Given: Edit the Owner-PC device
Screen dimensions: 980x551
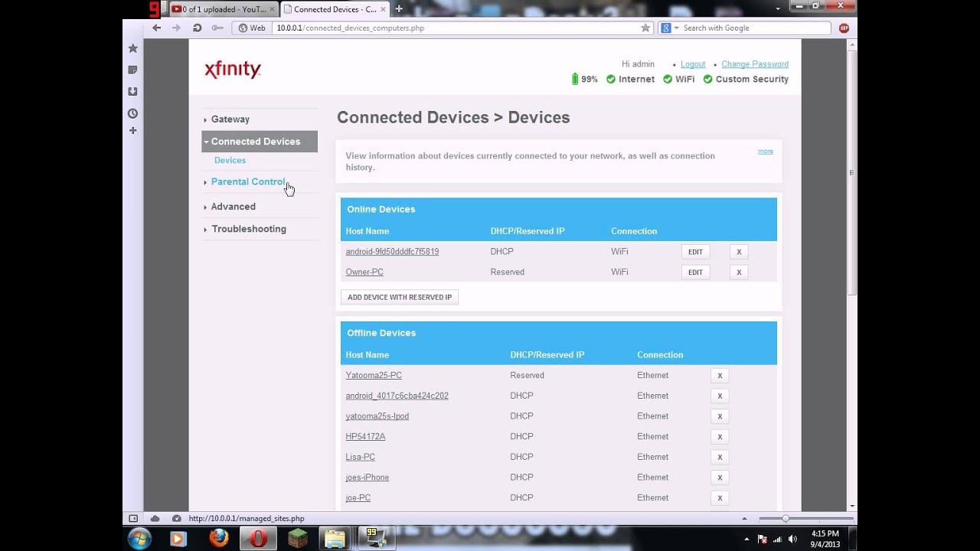Looking at the screenshot, I should pyautogui.click(x=695, y=272).
